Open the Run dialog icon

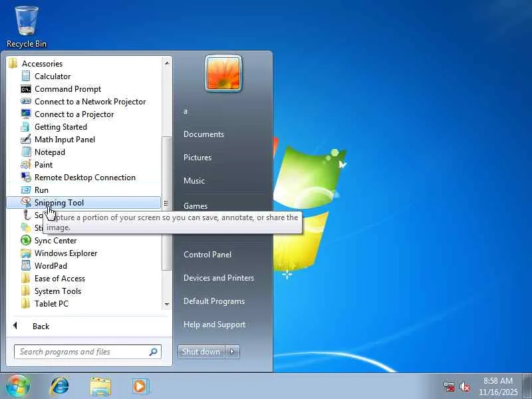(x=26, y=190)
